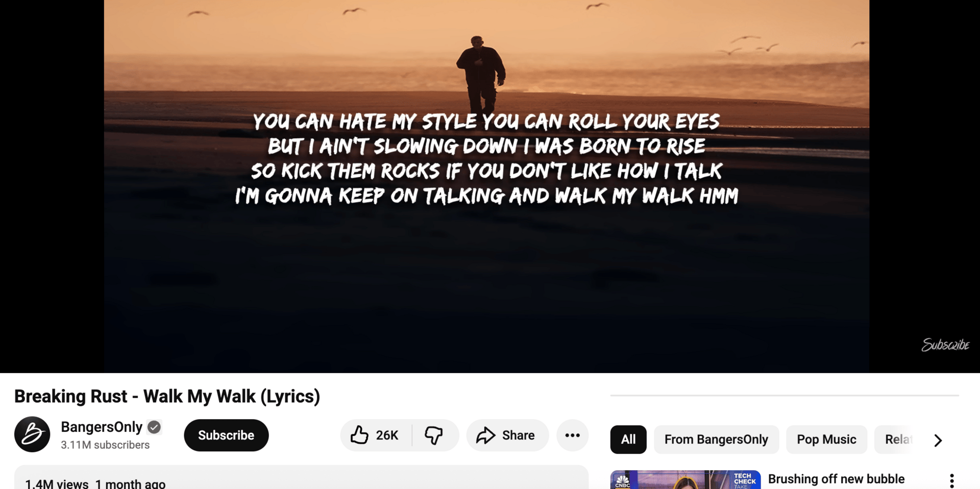980x489 pixels.
Task: Select the From BangersOnly chip
Action: (x=716, y=439)
